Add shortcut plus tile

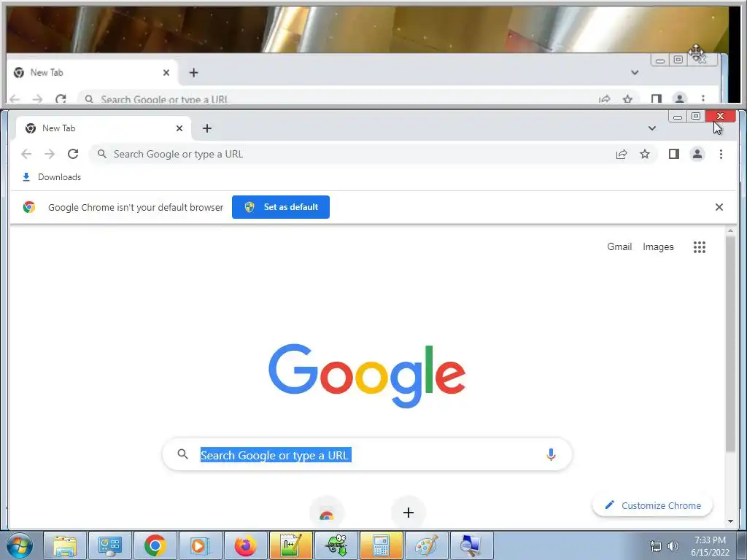tap(409, 513)
